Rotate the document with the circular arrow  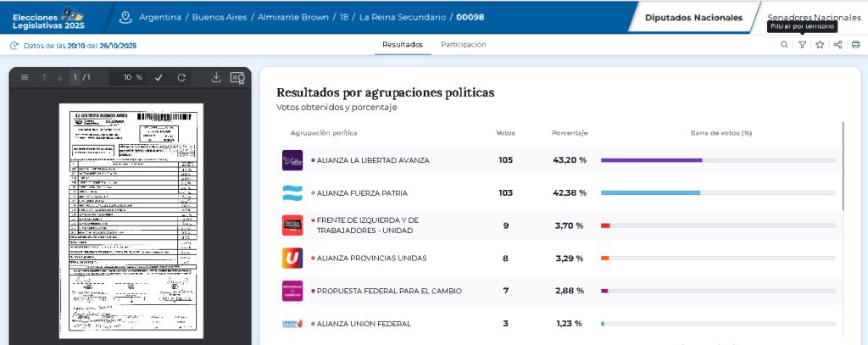point(181,77)
